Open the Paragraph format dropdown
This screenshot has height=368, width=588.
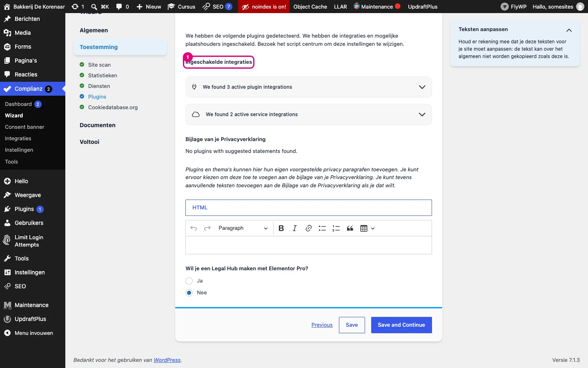(243, 228)
